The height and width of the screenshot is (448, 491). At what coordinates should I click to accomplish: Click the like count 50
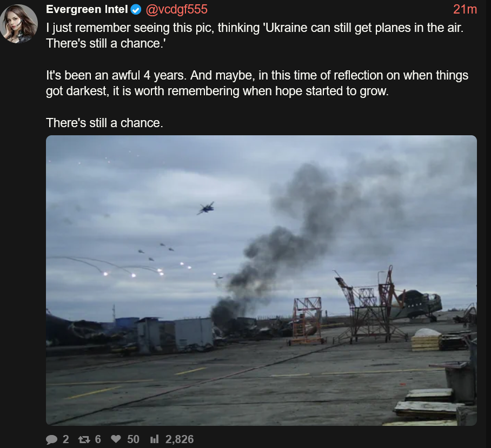click(133, 439)
